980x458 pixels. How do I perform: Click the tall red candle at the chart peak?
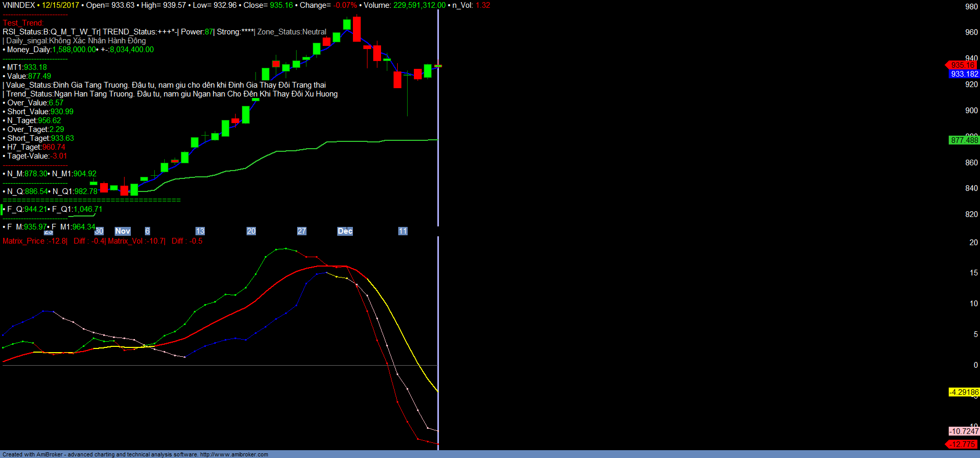357,29
